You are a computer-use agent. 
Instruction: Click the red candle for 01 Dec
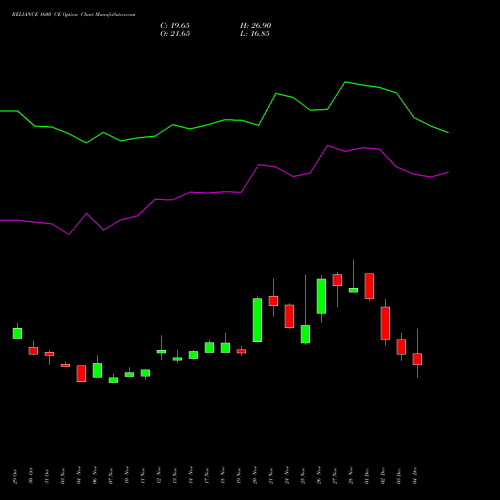tap(369, 286)
